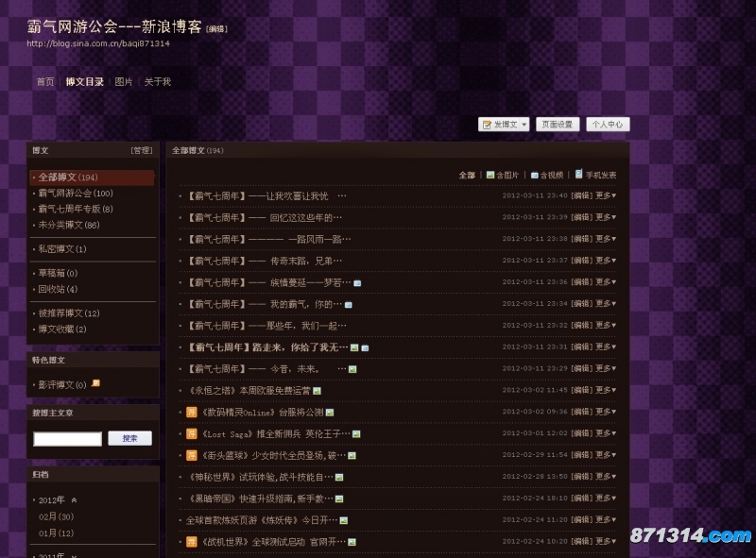Expand 更多 on the 23:38 post

[x=606, y=239]
